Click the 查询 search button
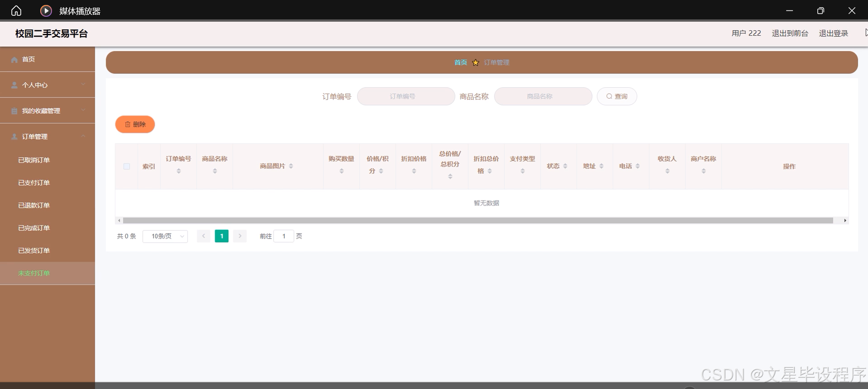This screenshot has height=389, width=868. point(617,96)
